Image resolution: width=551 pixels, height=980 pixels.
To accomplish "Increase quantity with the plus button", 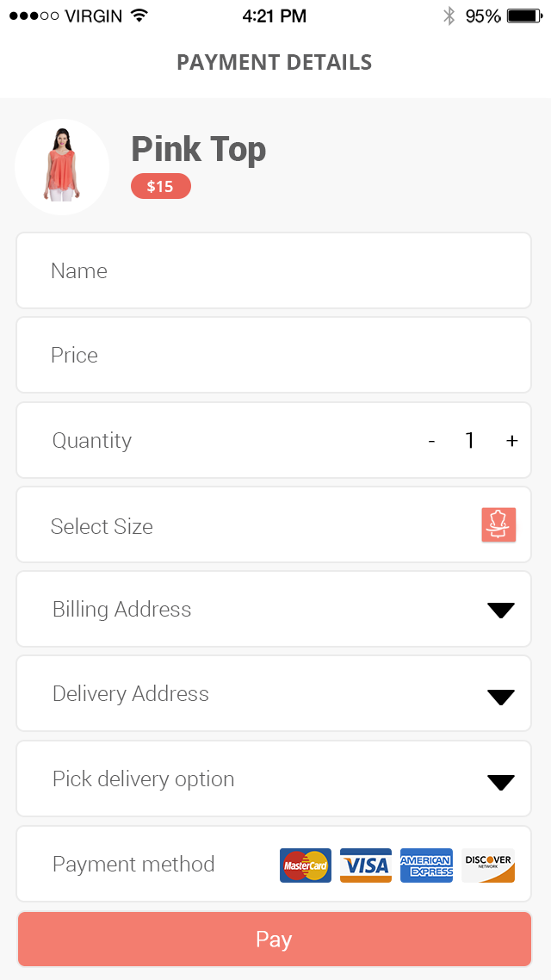I will 512,441.
